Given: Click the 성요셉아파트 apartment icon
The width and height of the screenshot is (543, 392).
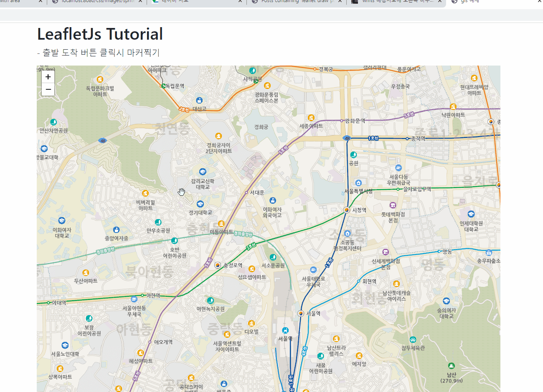Looking at the screenshot, I should coord(252,268).
